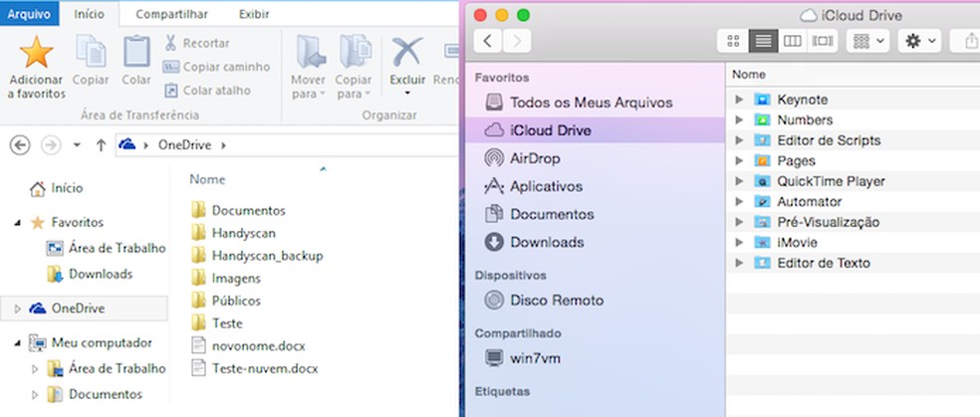Select the iMovie folder row

854,242
